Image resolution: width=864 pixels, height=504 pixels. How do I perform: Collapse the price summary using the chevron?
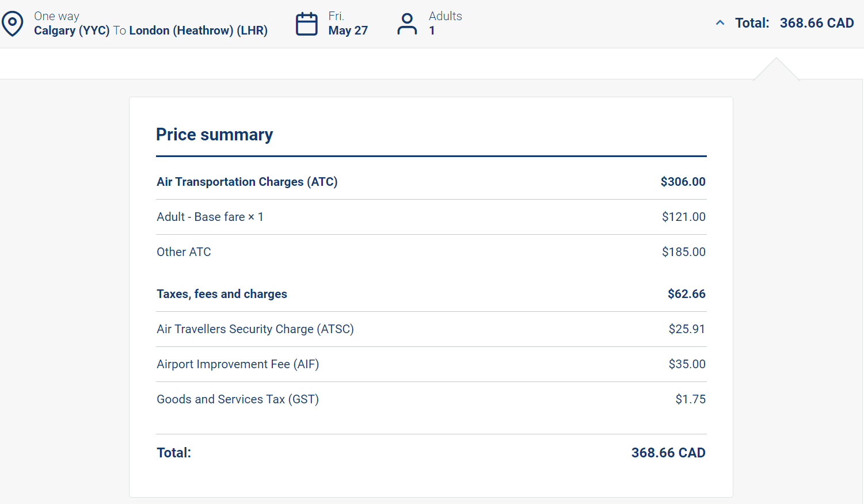(720, 23)
